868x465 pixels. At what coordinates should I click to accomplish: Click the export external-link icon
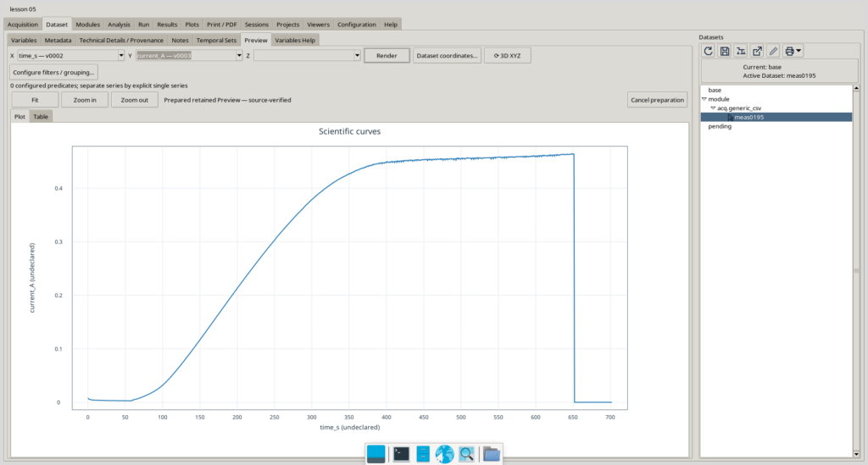click(x=757, y=51)
